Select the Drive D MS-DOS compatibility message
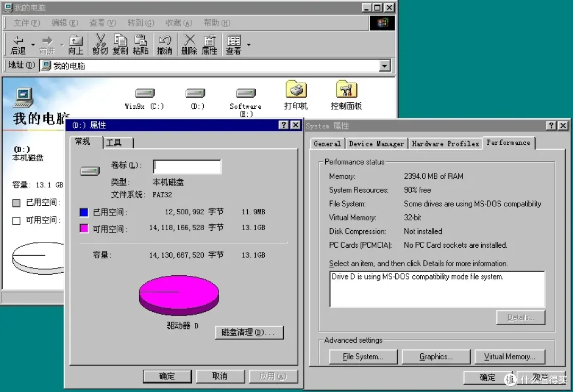Screen dimensions: 573x392 point(417,276)
